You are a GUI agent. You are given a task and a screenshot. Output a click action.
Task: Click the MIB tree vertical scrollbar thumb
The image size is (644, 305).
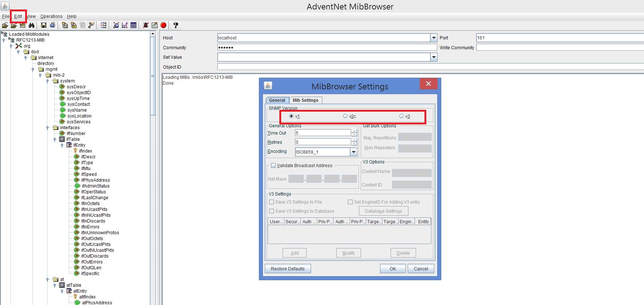[153, 76]
